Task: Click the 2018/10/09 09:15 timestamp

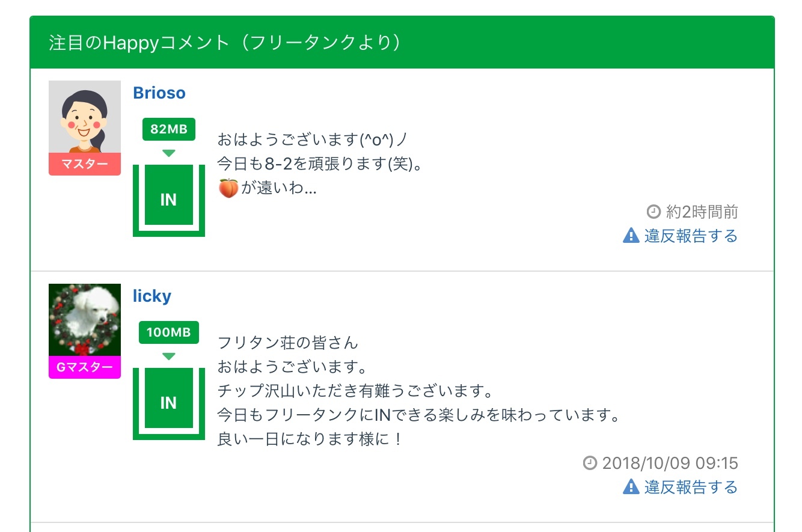Action: (x=670, y=463)
